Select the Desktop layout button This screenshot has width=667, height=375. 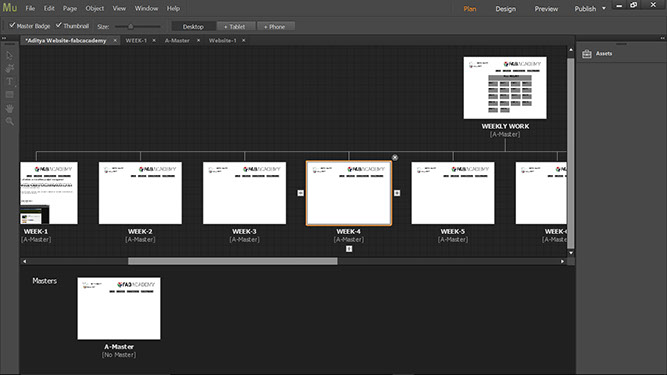193,26
